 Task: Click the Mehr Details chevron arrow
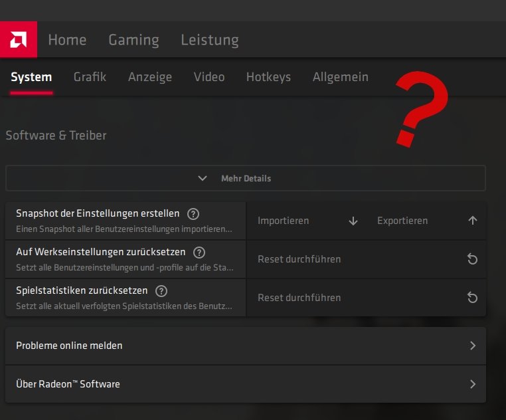[x=203, y=178]
